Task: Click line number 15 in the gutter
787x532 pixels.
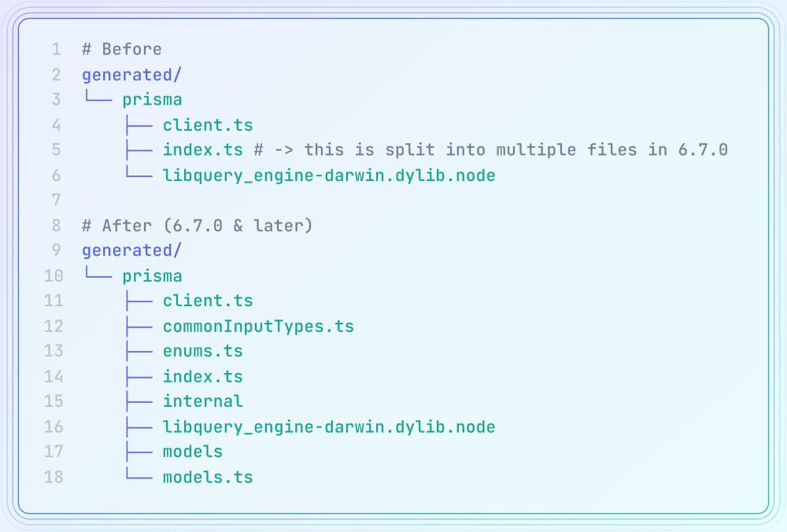Action: tap(54, 401)
